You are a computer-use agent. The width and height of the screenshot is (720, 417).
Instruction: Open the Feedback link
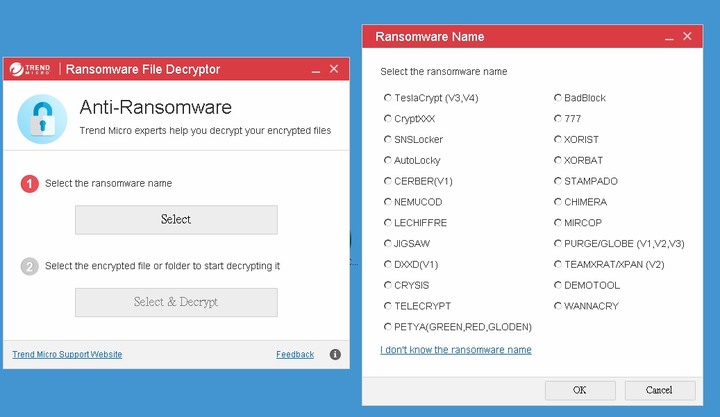point(295,355)
